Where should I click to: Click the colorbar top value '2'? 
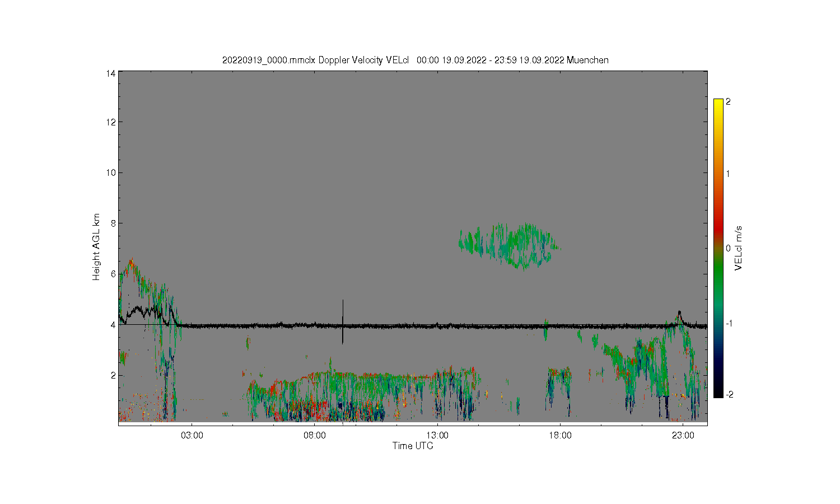pyautogui.click(x=728, y=102)
